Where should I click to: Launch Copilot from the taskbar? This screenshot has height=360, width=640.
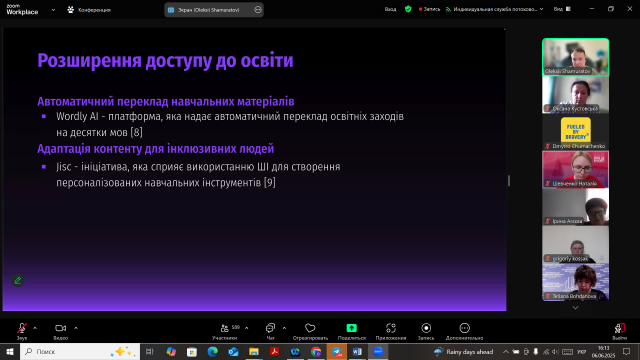[x=171, y=351]
